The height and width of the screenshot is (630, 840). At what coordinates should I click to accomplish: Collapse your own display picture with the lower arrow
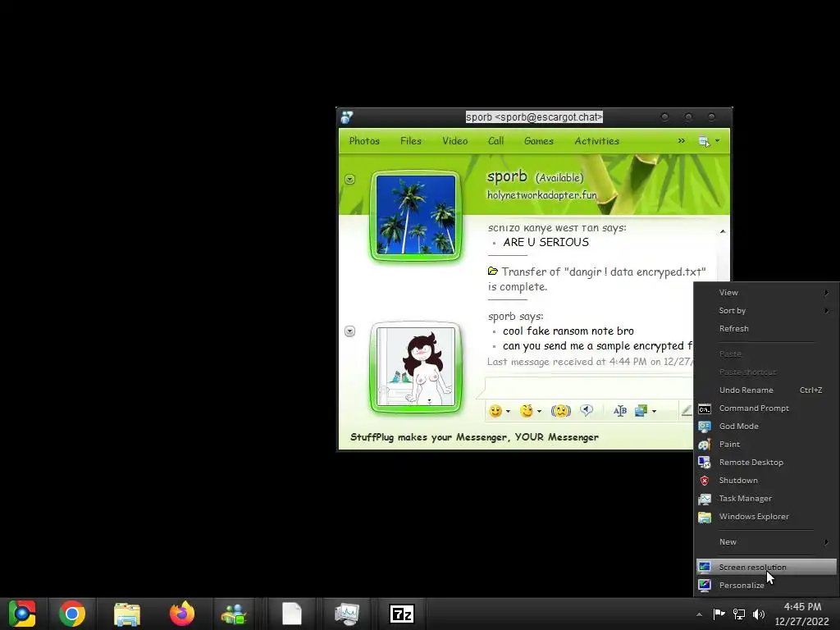click(x=349, y=331)
